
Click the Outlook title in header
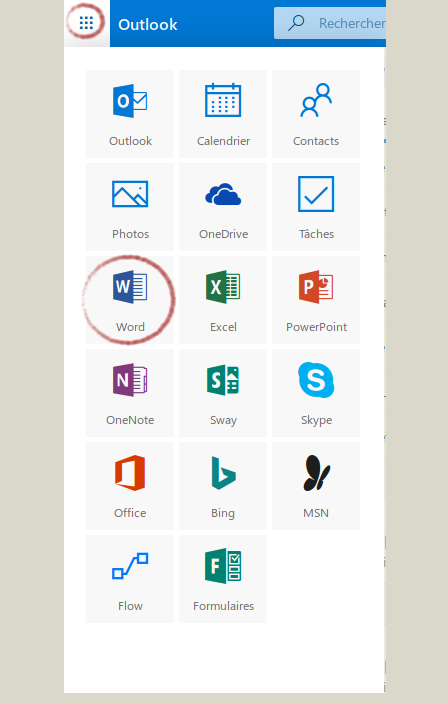click(x=148, y=24)
